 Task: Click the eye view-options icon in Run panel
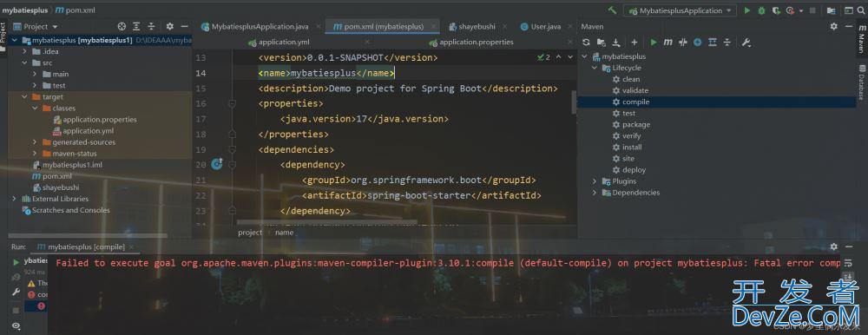(16, 326)
